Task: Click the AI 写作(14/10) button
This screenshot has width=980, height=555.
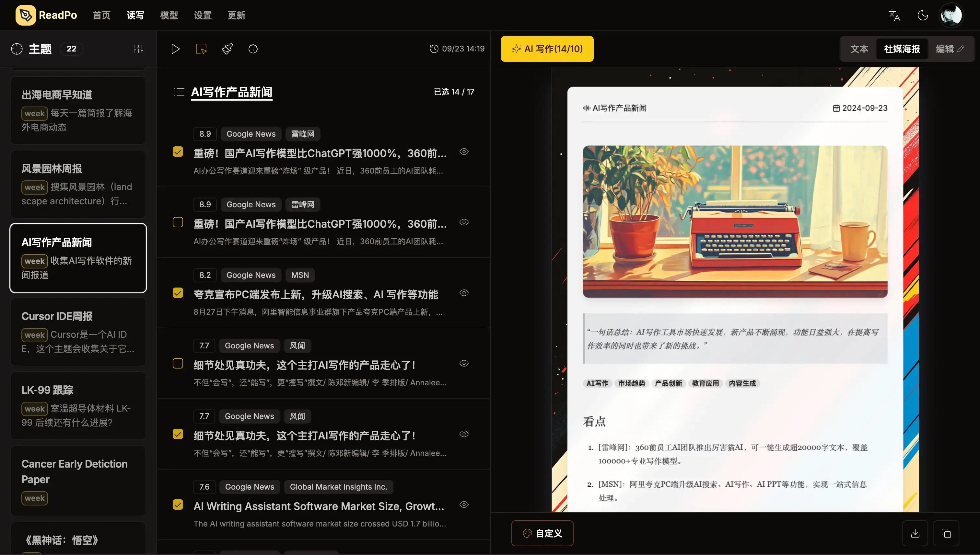Action: (x=547, y=49)
